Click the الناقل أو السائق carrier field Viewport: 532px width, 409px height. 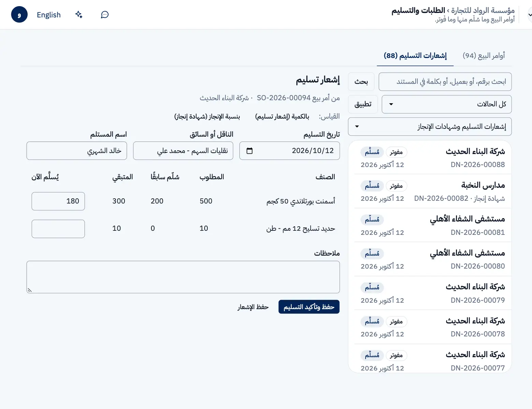point(183,151)
